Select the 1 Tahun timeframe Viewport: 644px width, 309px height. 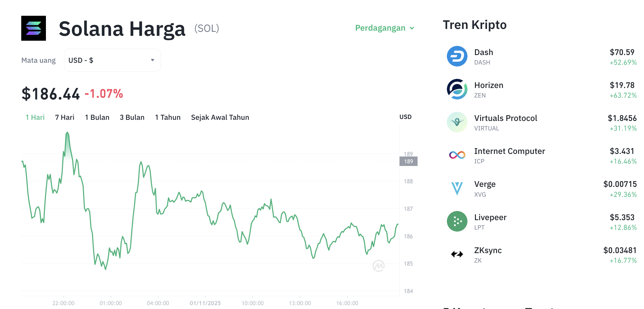coord(168,117)
